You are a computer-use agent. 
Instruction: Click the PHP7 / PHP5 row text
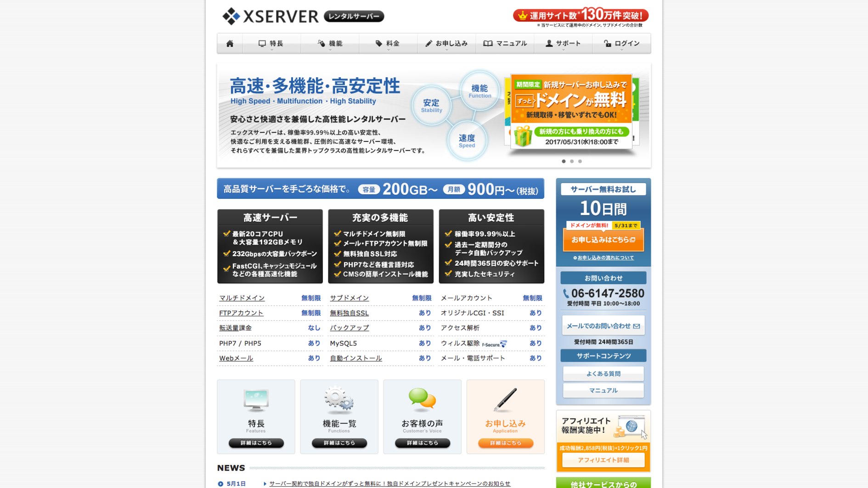(240, 343)
